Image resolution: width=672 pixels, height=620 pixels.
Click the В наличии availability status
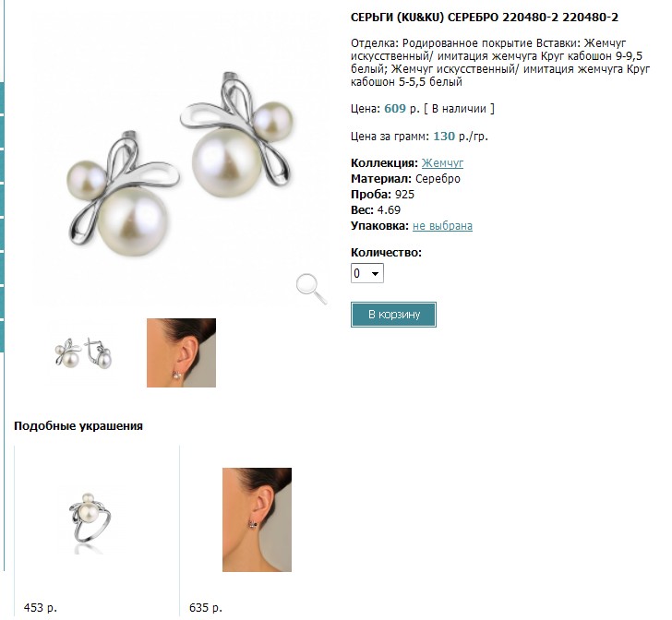click(x=459, y=108)
